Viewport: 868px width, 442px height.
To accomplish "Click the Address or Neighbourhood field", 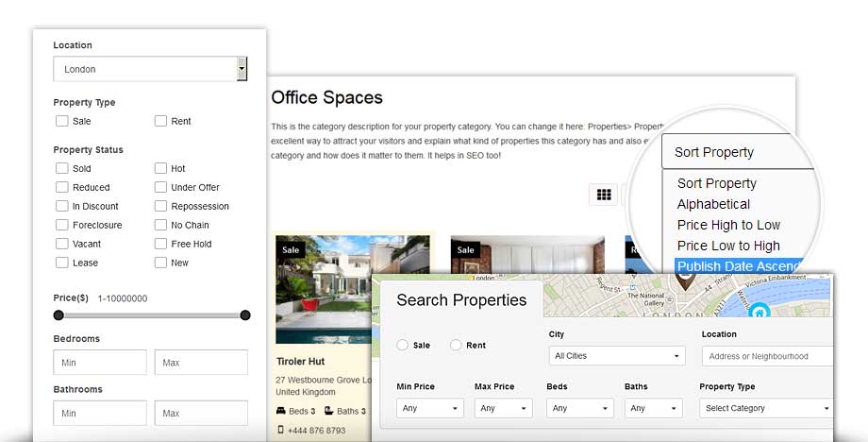I will coord(767,356).
